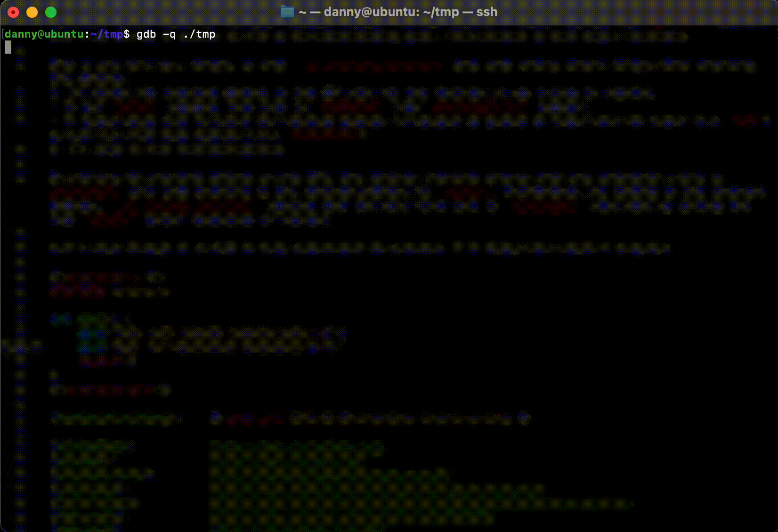Click the purple '~/tmp' path in prompt
Image resolution: width=778 pixels, height=532 pixels.
tap(106, 34)
